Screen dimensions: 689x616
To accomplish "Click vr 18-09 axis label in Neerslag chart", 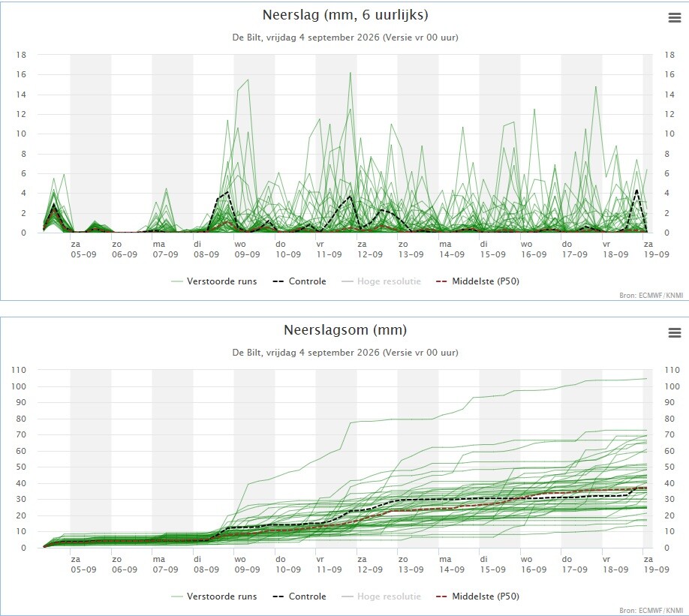I will tap(615, 249).
